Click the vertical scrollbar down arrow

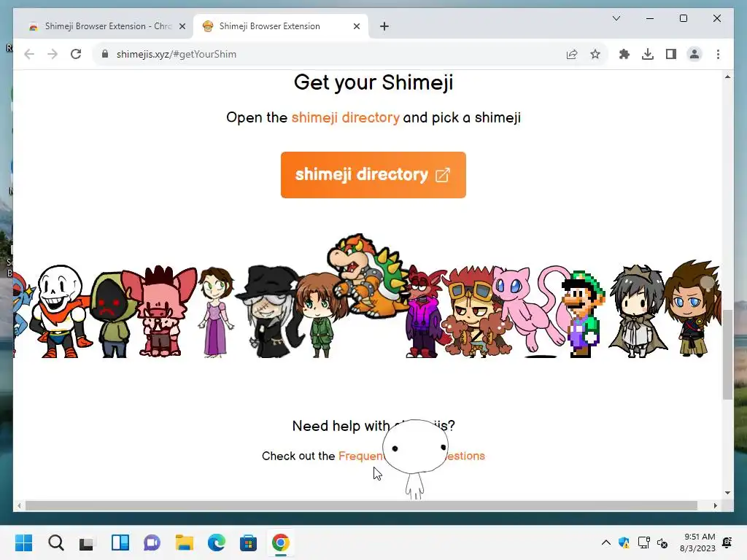tap(727, 493)
